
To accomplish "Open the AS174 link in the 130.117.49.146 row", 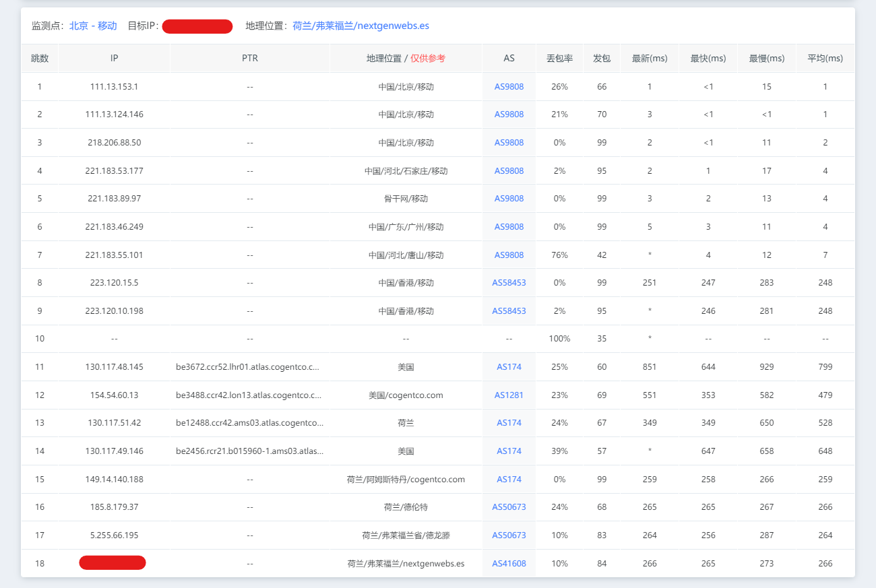I will tap(509, 451).
